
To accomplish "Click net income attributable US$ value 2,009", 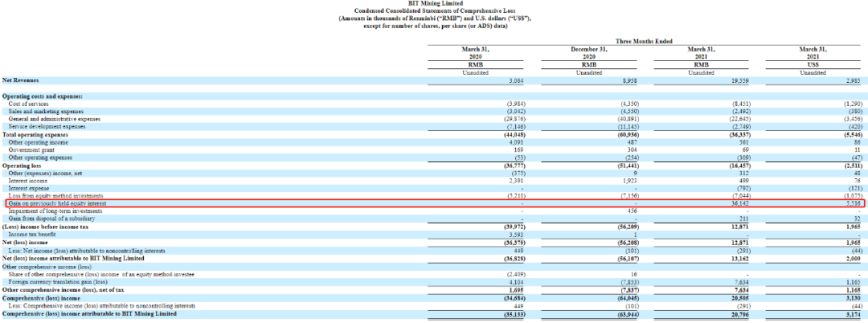I will [851, 258].
